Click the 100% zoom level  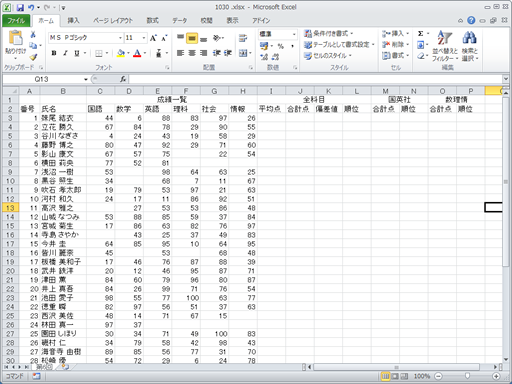[422, 376]
